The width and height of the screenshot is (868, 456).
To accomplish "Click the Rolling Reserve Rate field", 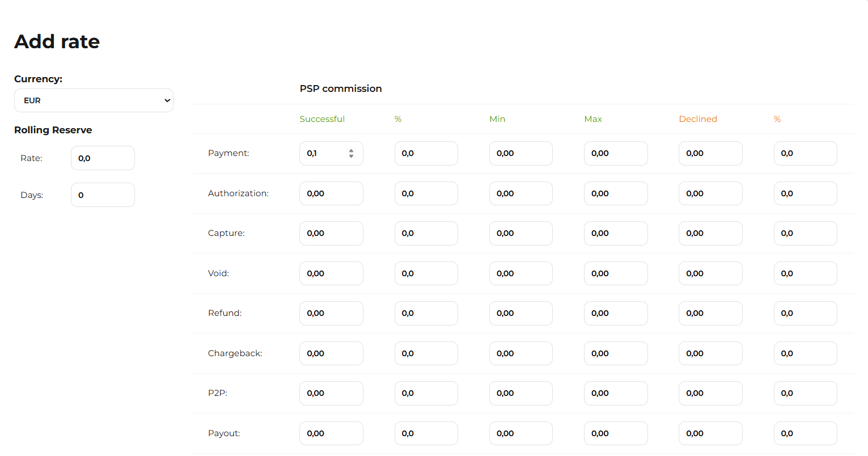I will tap(103, 158).
